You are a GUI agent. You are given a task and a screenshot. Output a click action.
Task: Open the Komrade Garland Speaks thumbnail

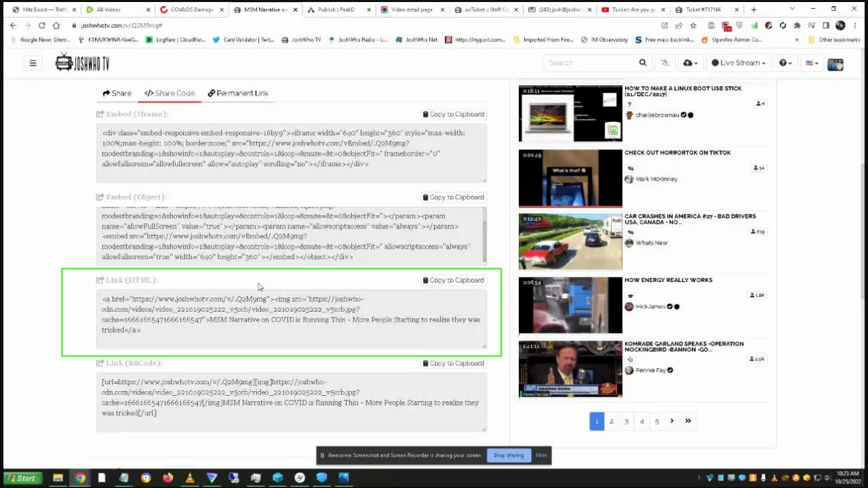570,369
